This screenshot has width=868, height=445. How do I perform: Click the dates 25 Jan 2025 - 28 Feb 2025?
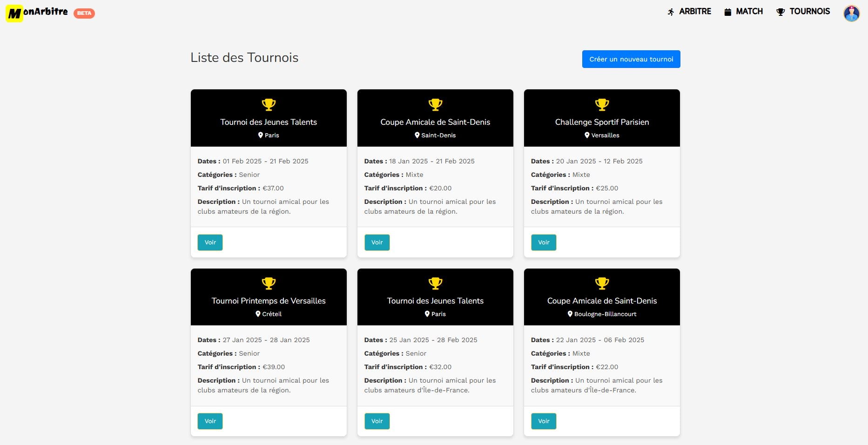point(433,340)
